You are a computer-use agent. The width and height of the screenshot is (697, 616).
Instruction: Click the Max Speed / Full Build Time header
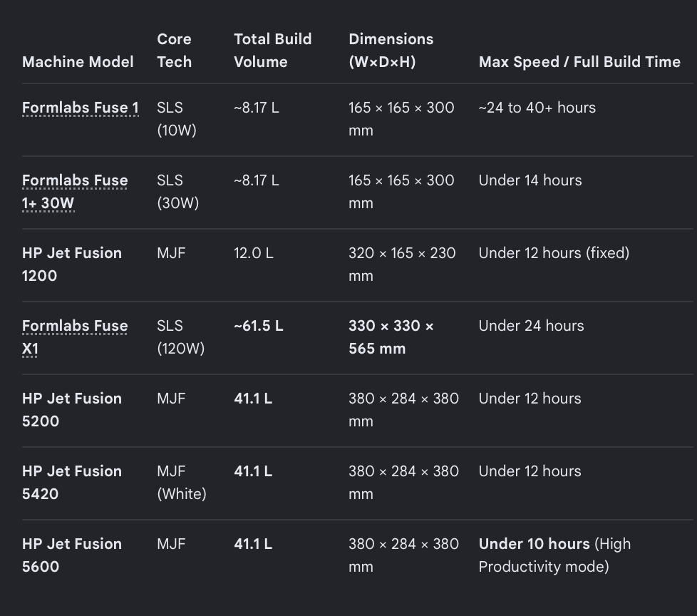[x=579, y=62]
